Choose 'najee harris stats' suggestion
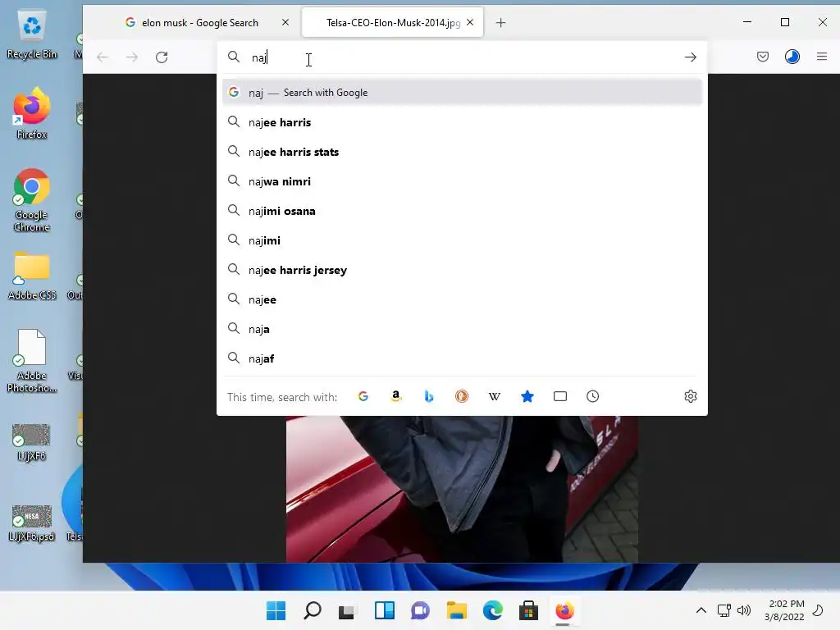840x630 pixels. point(462,152)
